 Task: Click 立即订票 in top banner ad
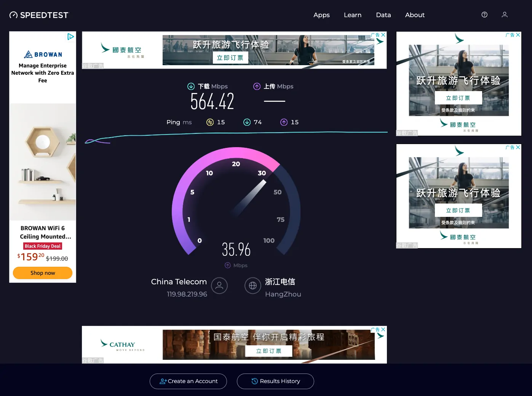coord(230,58)
